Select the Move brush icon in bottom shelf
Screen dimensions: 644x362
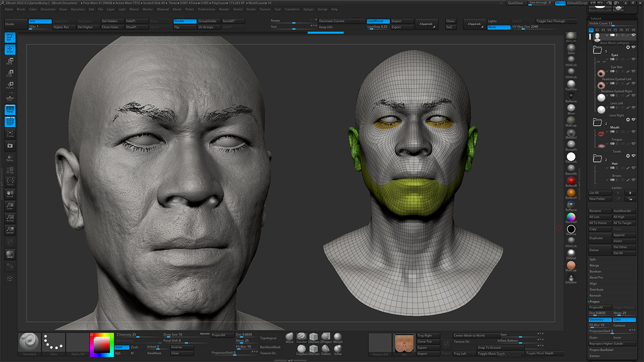(x=290, y=338)
